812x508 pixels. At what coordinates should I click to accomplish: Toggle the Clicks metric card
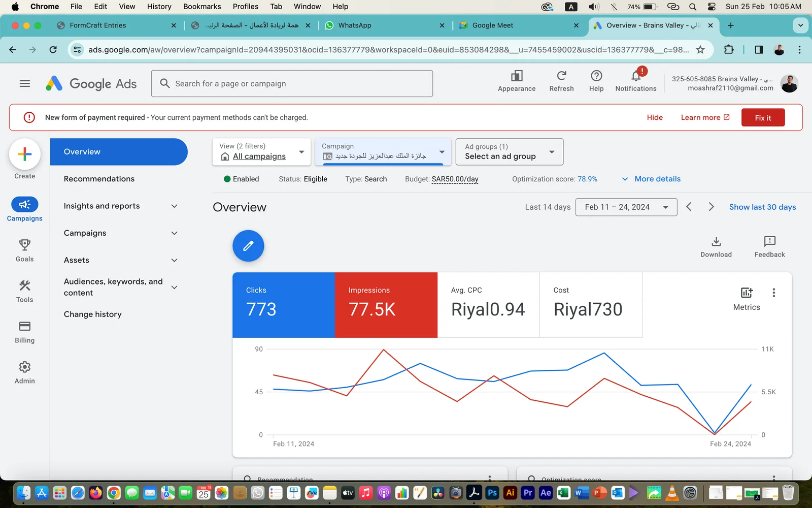[x=284, y=305]
